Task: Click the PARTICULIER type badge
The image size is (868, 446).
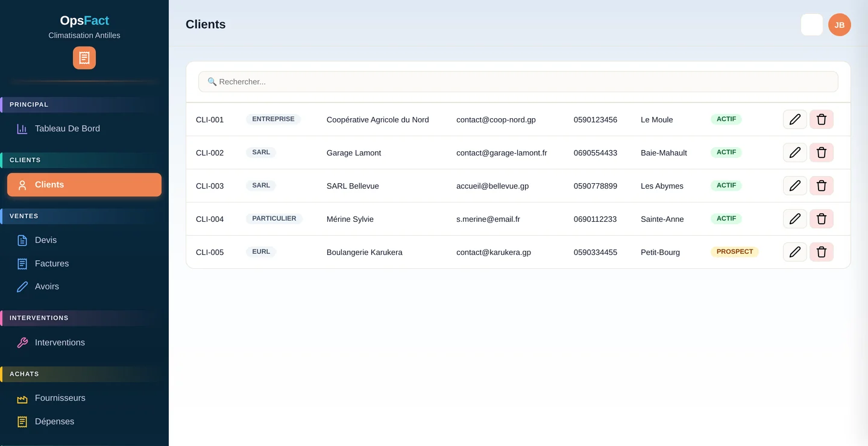Action: pos(274,218)
